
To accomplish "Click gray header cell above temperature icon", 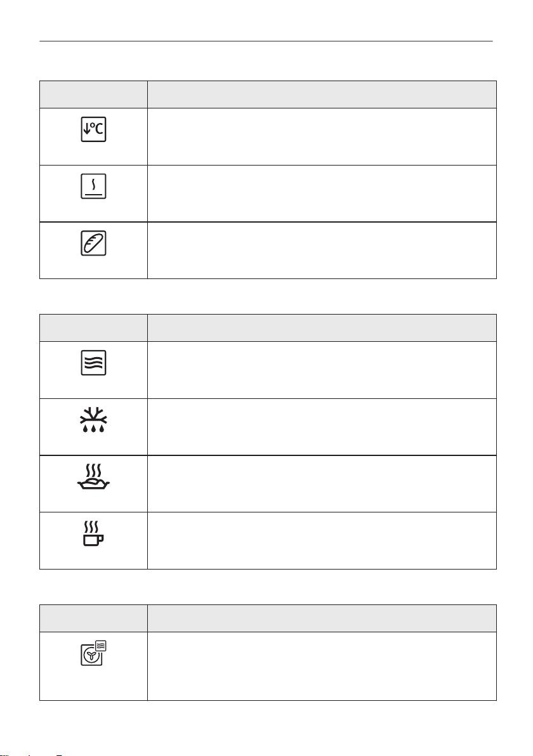I will (x=93, y=94).
